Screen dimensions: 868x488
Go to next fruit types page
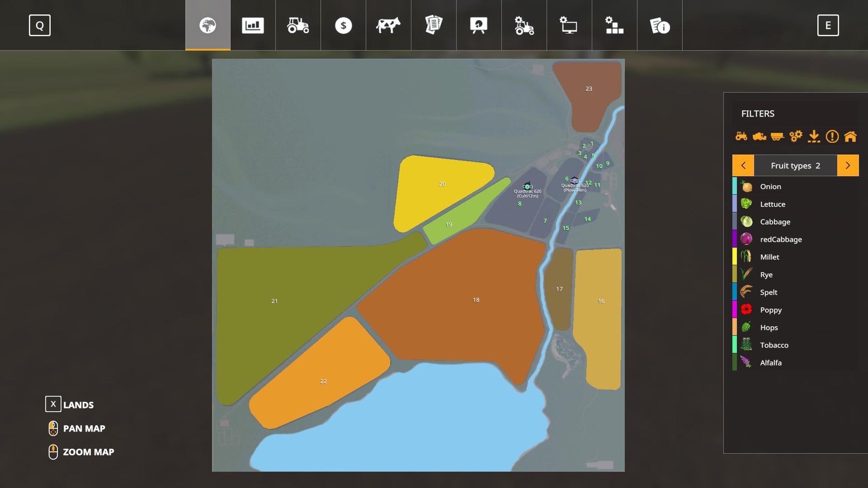click(x=848, y=165)
